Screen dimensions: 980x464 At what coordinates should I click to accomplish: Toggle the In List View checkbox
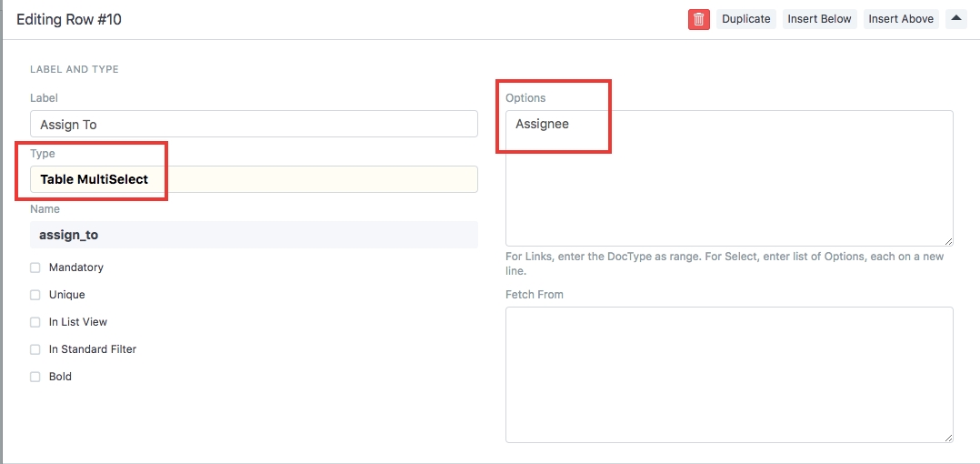point(35,322)
